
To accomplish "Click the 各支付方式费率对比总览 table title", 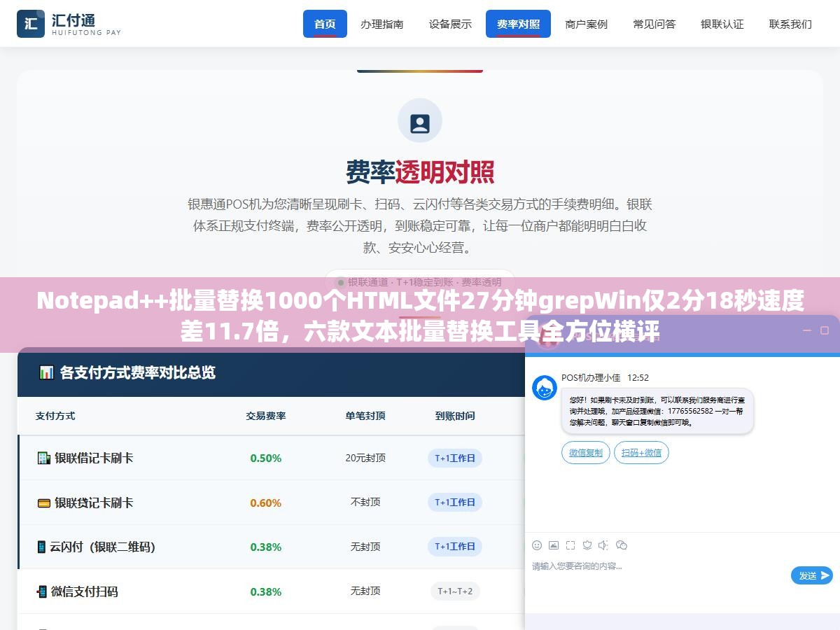I will tap(138, 372).
